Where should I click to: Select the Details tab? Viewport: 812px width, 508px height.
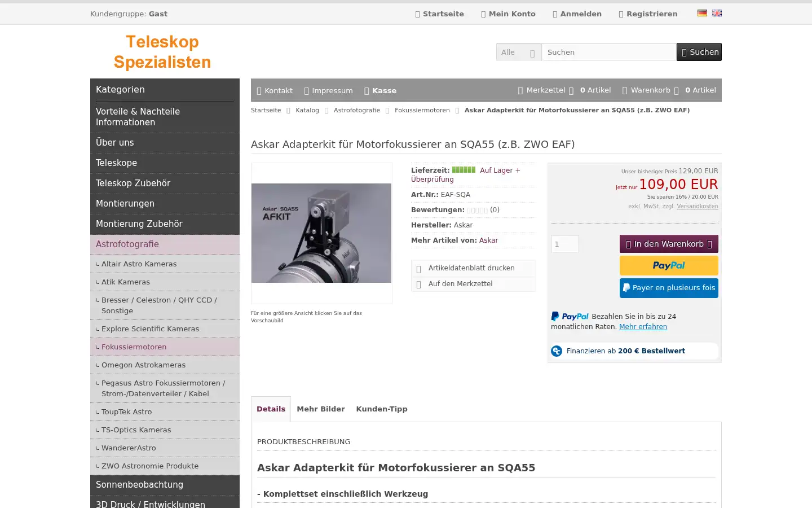(271, 409)
